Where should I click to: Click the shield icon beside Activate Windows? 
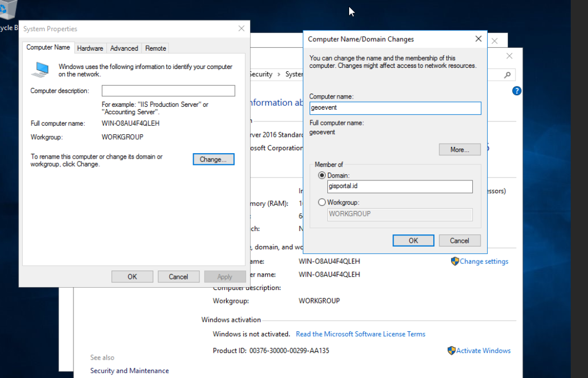tap(452, 351)
